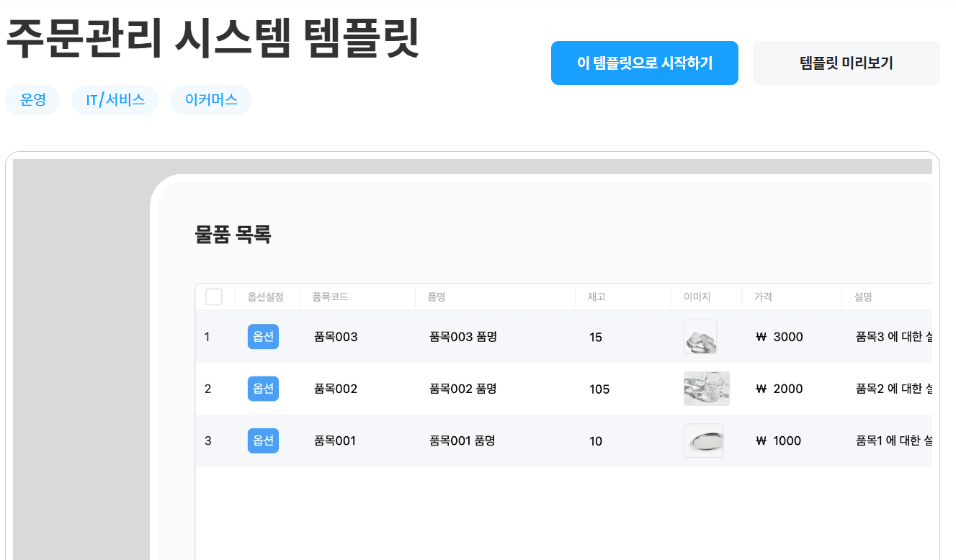956x560 pixels.
Task: Open 옵션 settings for item 품목002
Action: pyautogui.click(x=263, y=389)
